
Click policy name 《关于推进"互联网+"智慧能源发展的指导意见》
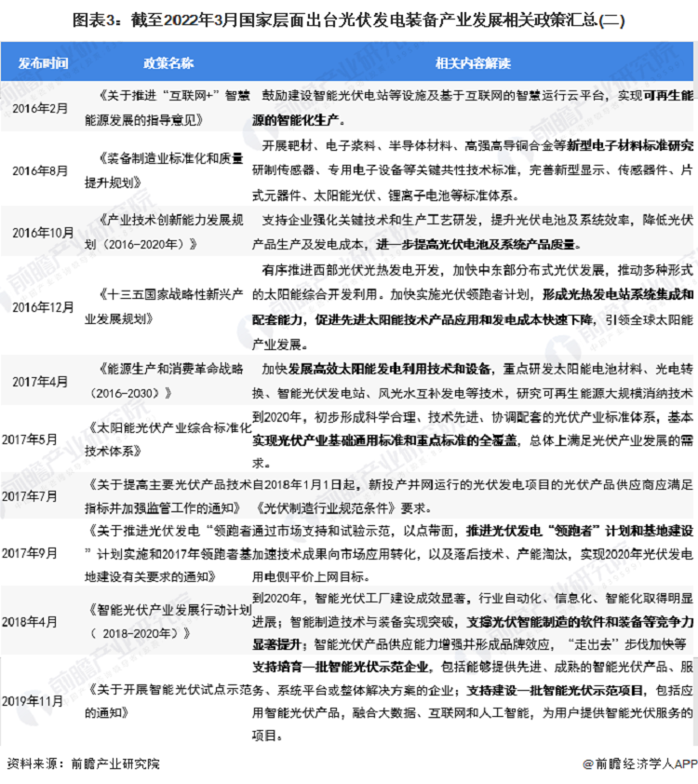[167, 107]
